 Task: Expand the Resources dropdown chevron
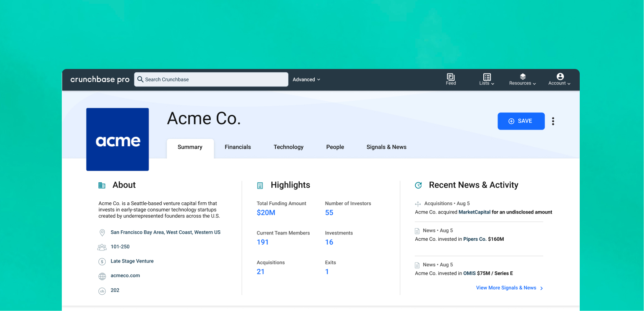[x=534, y=84]
